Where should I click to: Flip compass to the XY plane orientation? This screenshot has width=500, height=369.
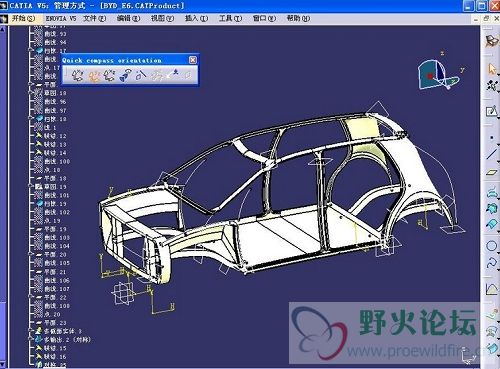click(78, 75)
